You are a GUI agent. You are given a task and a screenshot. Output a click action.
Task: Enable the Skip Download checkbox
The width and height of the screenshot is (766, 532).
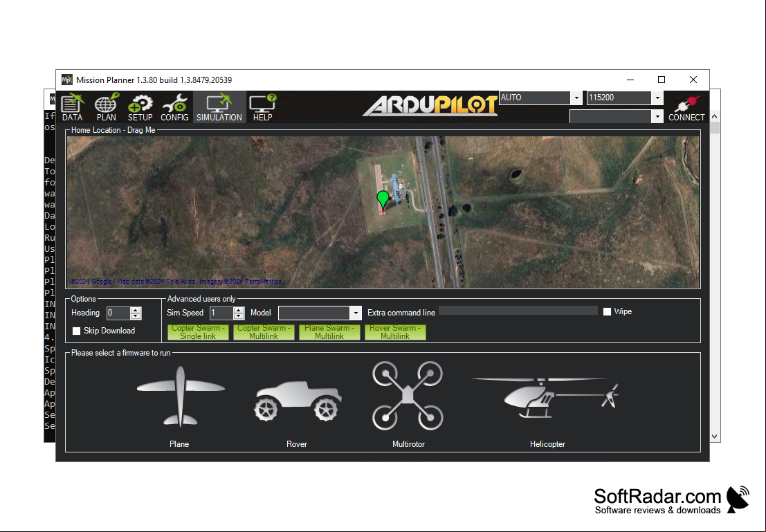tap(77, 331)
